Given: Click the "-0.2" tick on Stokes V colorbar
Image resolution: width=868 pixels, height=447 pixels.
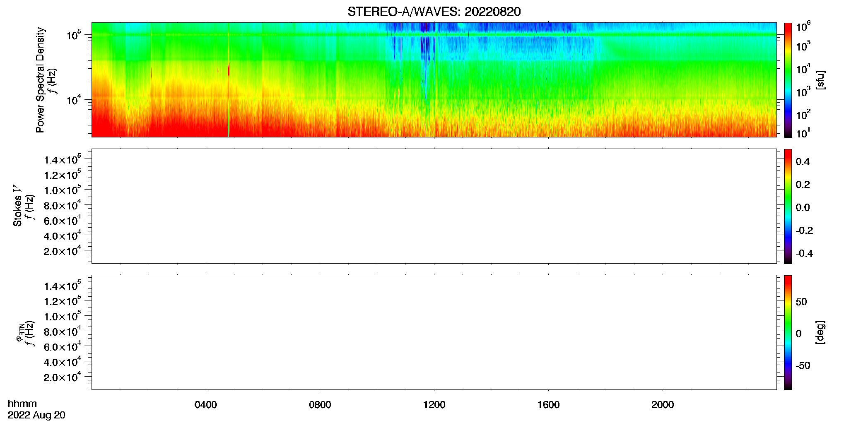Looking at the screenshot, I should pyautogui.click(x=804, y=231).
